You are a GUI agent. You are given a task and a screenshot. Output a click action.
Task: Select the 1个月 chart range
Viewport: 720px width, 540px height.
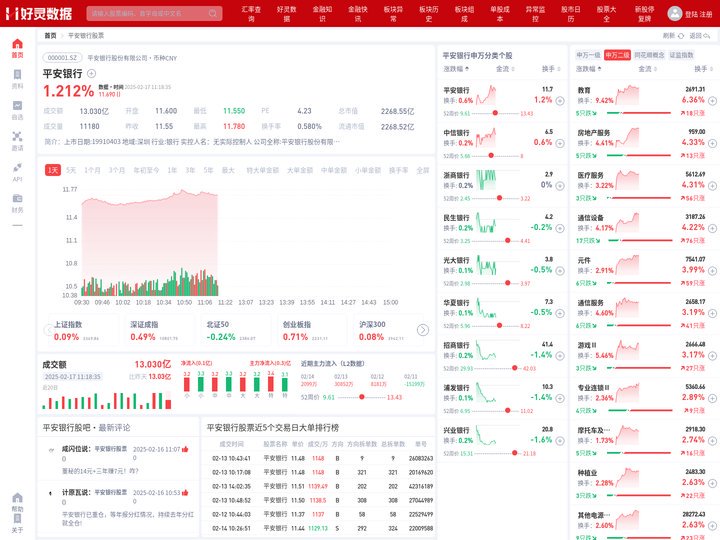[x=92, y=170]
